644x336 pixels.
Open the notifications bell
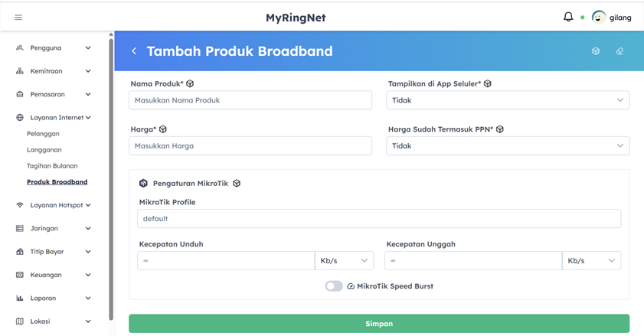(568, 17)
